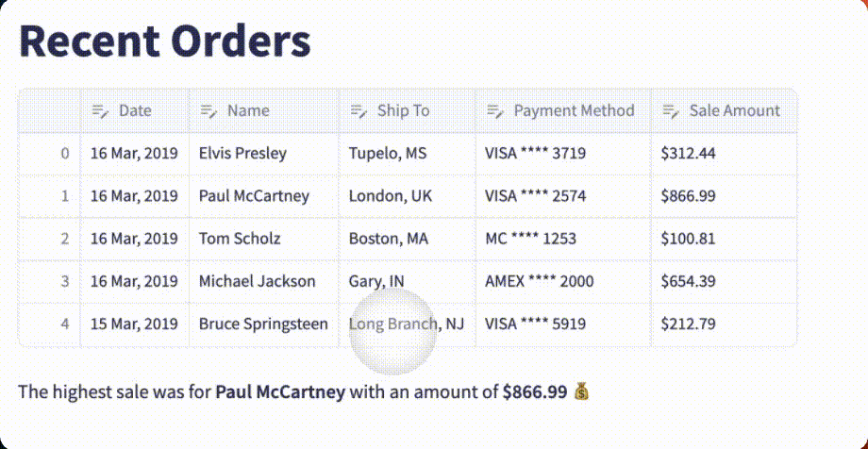Image resolution: width=868 pixels, height=449 pixels.
Task: Click the edit icon beside Ship To header
Action: tap(359, 110)
